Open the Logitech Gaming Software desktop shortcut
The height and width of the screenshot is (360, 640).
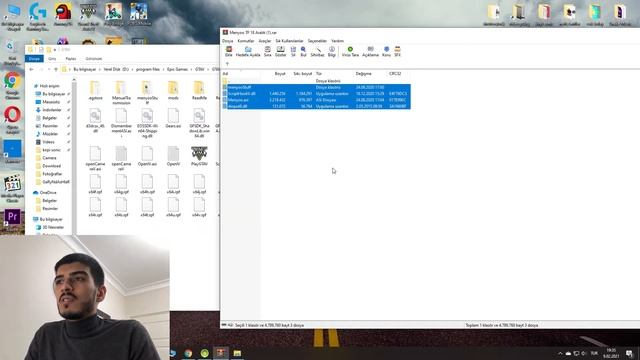(x=38, y=16)
